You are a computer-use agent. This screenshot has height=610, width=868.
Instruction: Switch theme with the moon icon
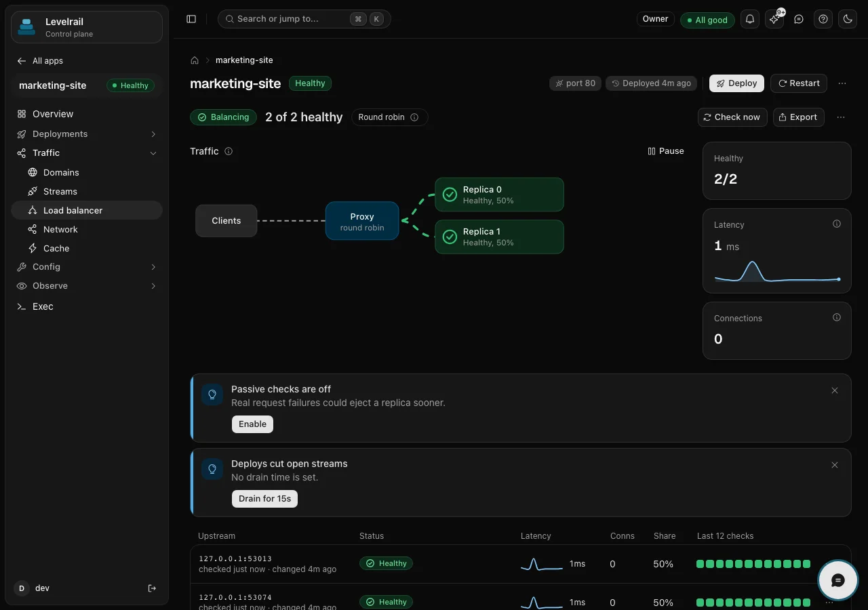848,19
